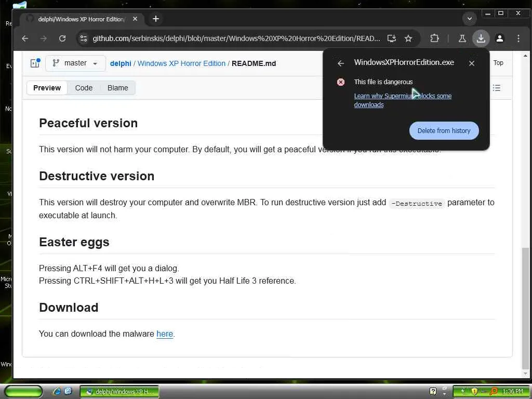
Task: Click Delete from history button
Action: (444, 130)
